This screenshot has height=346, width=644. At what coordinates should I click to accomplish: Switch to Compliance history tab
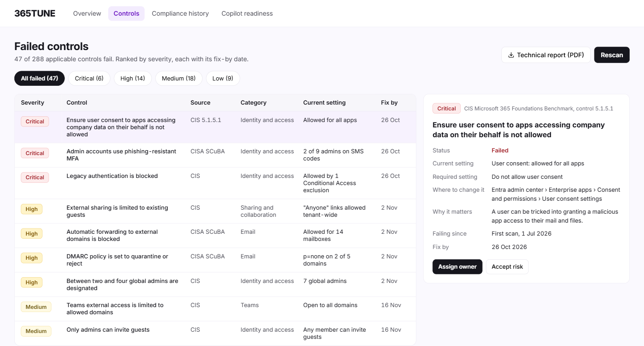pyautogui.click(x=180, y=13)
